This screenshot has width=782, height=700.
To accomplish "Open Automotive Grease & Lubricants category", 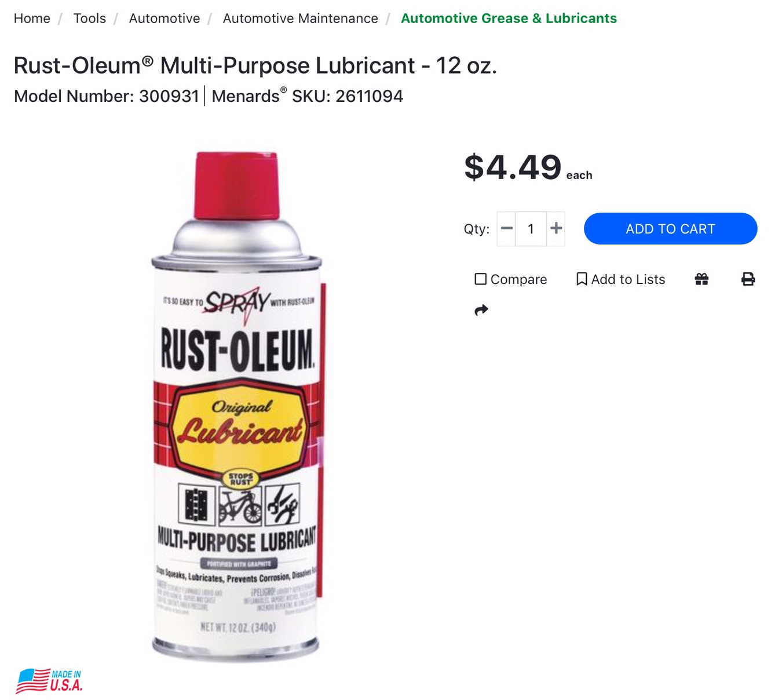I will [x=509, y=19].
